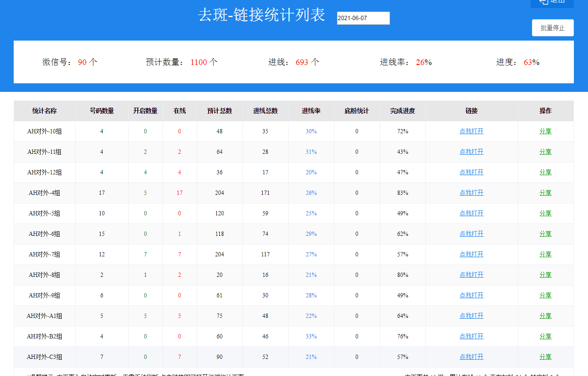Select the AH对外-C3组 name cell
The image size is (588, 376).
pos(44,357)
